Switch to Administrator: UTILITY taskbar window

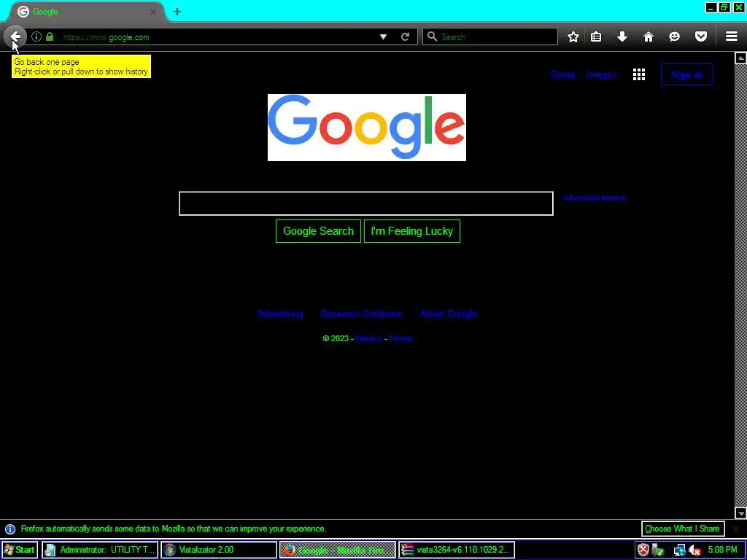pos(99,550)
